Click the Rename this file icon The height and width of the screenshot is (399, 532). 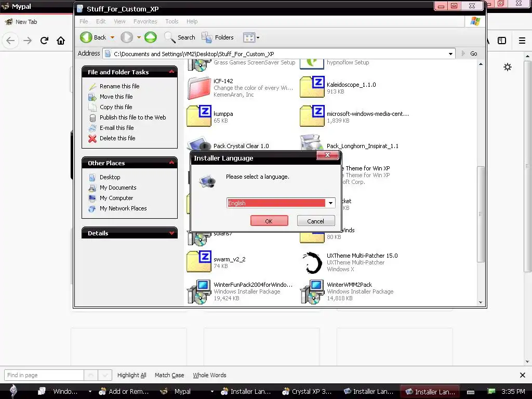pos(92,87)
